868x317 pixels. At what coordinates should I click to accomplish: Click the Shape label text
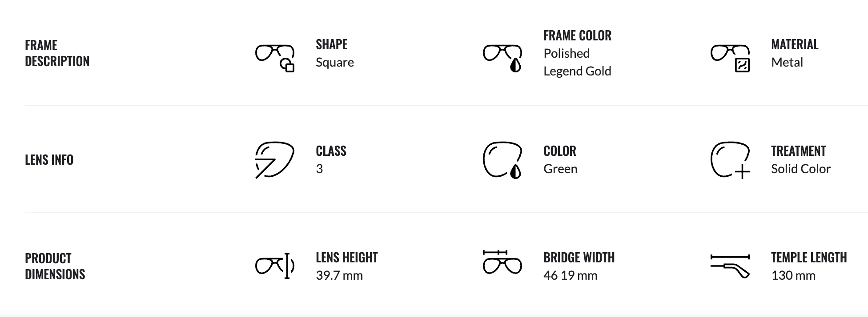(332, 44)
